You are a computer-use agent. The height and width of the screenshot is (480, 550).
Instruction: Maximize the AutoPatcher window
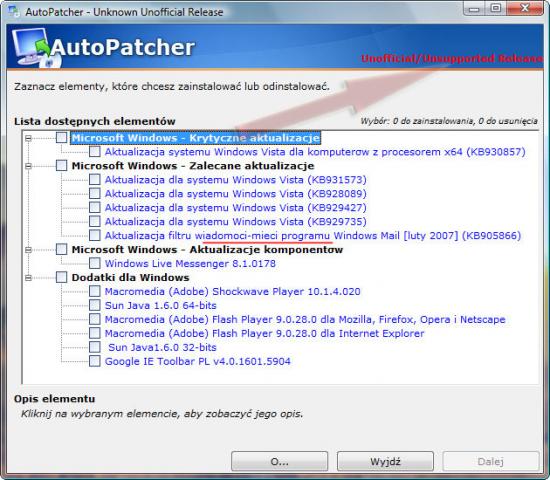495,8
